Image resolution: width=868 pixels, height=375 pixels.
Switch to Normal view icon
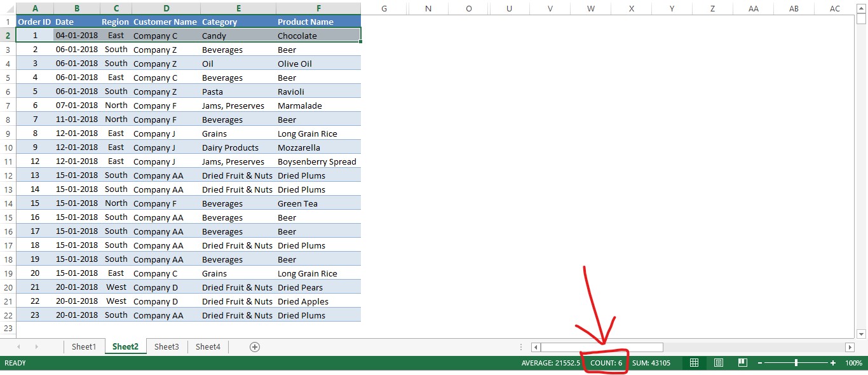point(694,362)
